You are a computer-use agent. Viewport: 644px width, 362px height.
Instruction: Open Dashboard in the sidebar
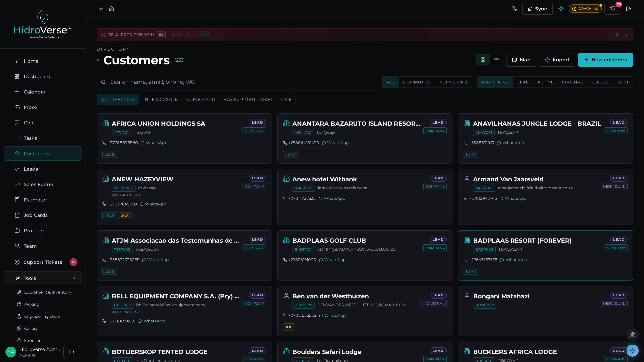(43, 76)
